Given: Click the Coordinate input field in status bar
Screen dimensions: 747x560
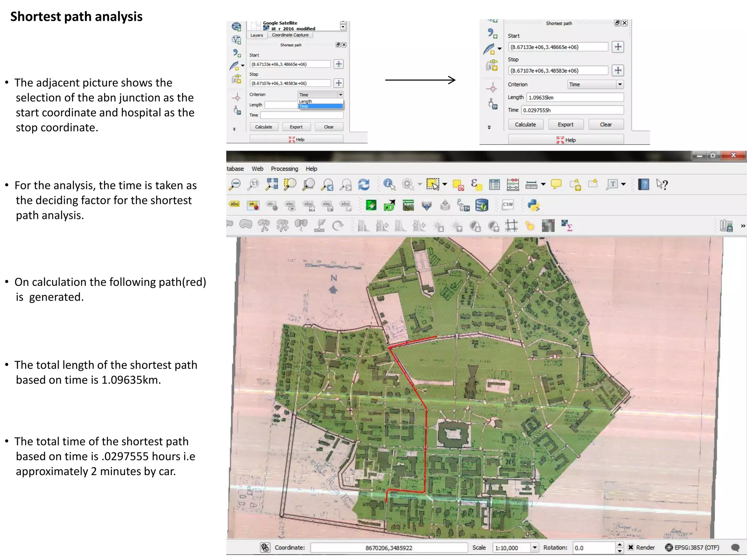Looking at the screenshot, I should coord(388,548).
